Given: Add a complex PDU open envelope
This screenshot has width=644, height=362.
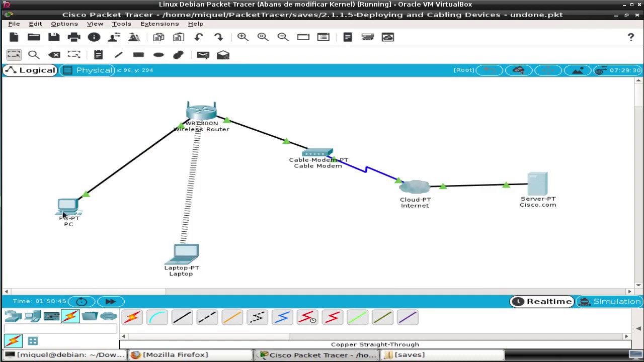Looking at the screenshot, I should coord(223,55).
